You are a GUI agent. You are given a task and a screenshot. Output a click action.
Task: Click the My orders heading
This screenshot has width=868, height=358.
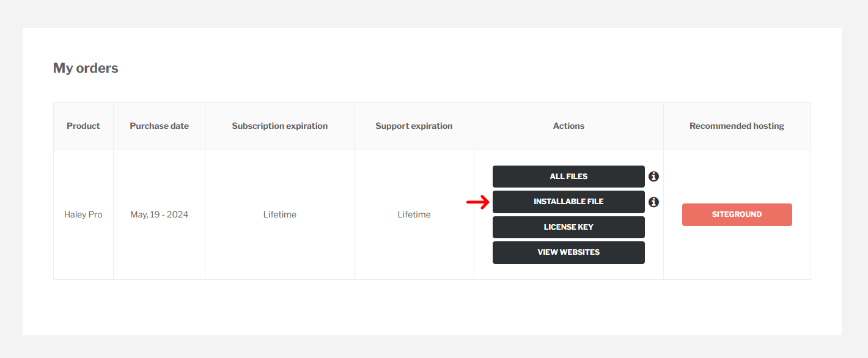coord(86,68)
